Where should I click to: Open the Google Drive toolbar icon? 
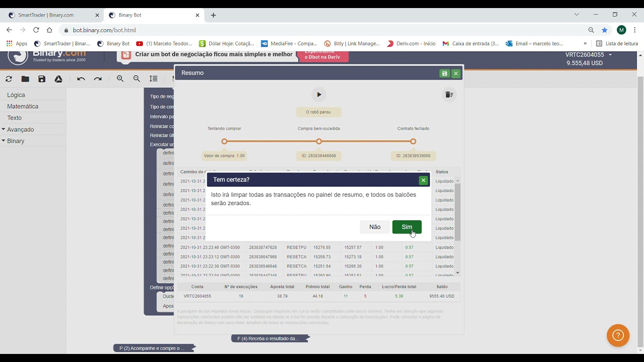point(58,79)
